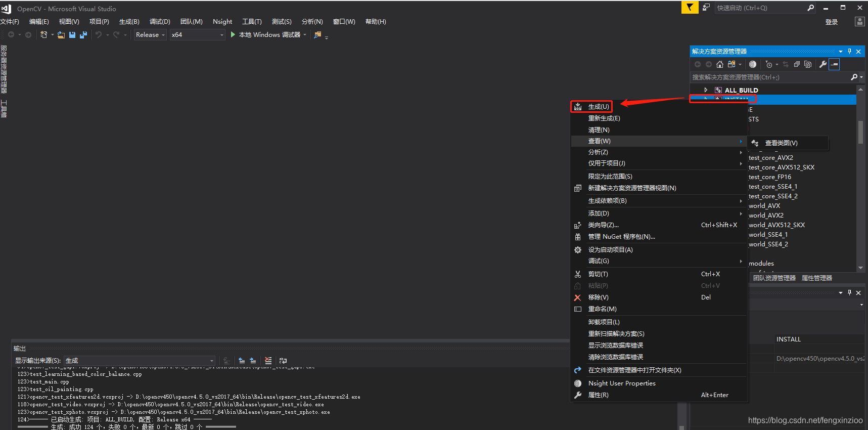Click 卸载项目(L) in context menu

coord(659,322)
